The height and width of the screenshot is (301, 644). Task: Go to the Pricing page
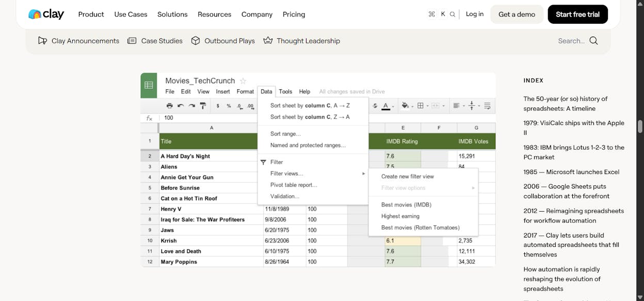pyautogui.click(x=294, y=14)
